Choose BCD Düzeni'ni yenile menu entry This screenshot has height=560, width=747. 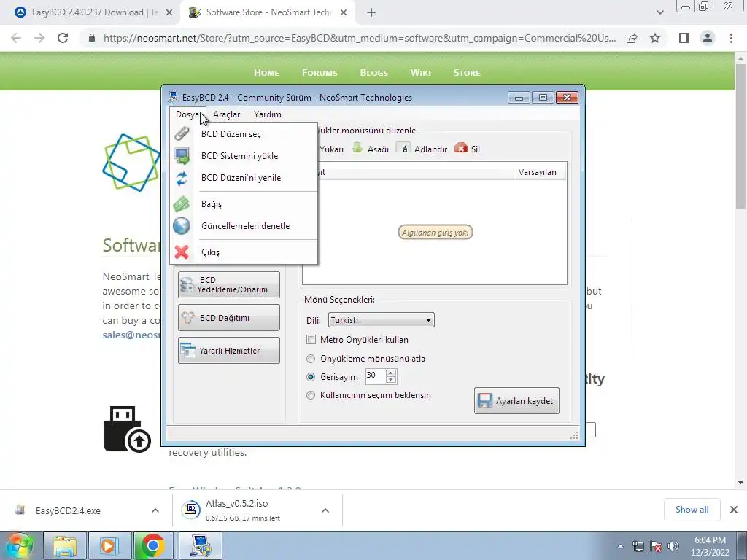point(244,178)
